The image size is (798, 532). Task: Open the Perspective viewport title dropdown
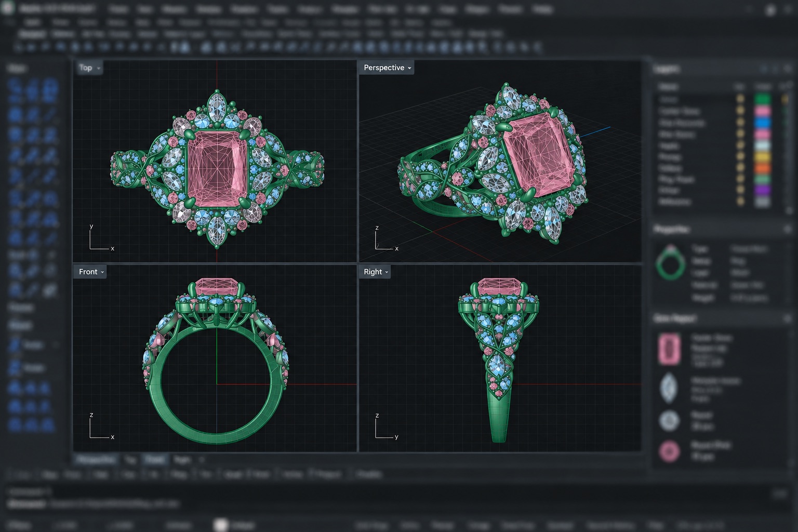click(387, 68)
